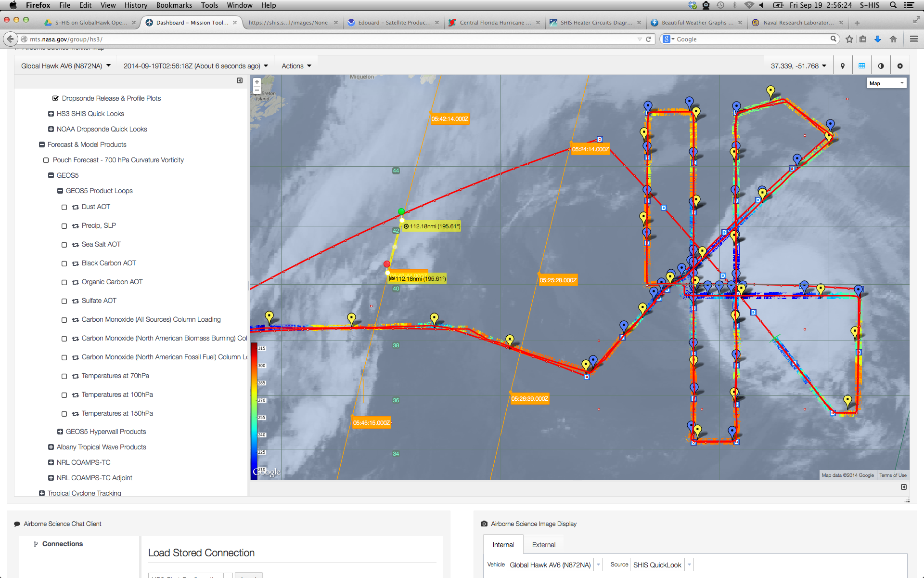Screen dimensions: 924x578
Task: Switch to the External image tab
Action: [x=543, y=545]
